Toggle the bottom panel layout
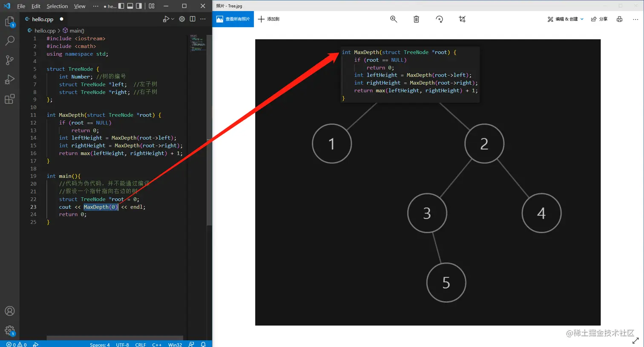This screenshot has height=347, width=644. pos(130,6)
